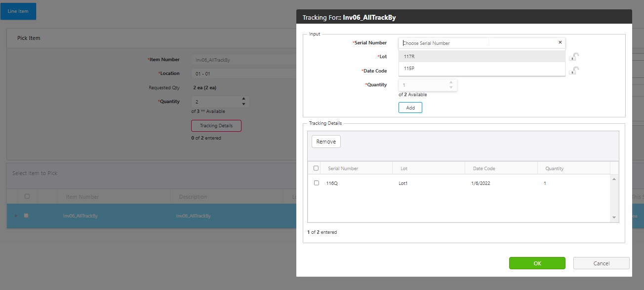Image resolution: width=644 pixels, height=290 pixels.
Task: Sort by Date Code column header
Action: click(x=484, y=169)
